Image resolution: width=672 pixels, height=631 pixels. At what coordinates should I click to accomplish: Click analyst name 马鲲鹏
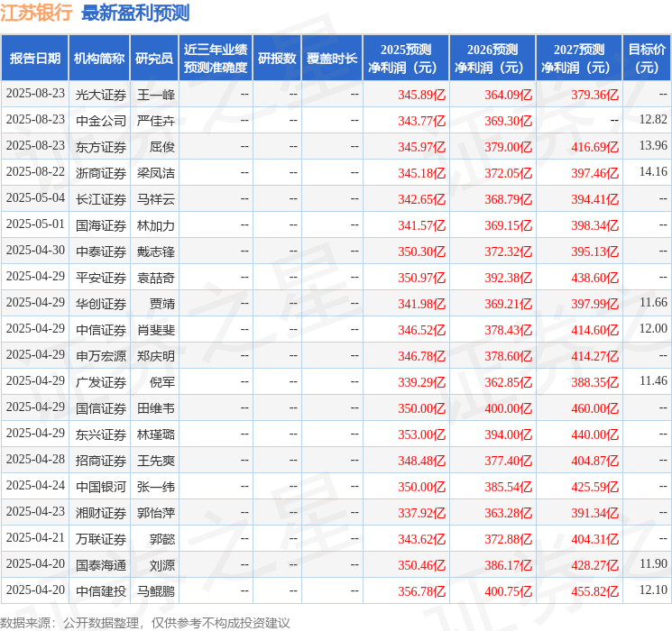click(x=155, y=590)
